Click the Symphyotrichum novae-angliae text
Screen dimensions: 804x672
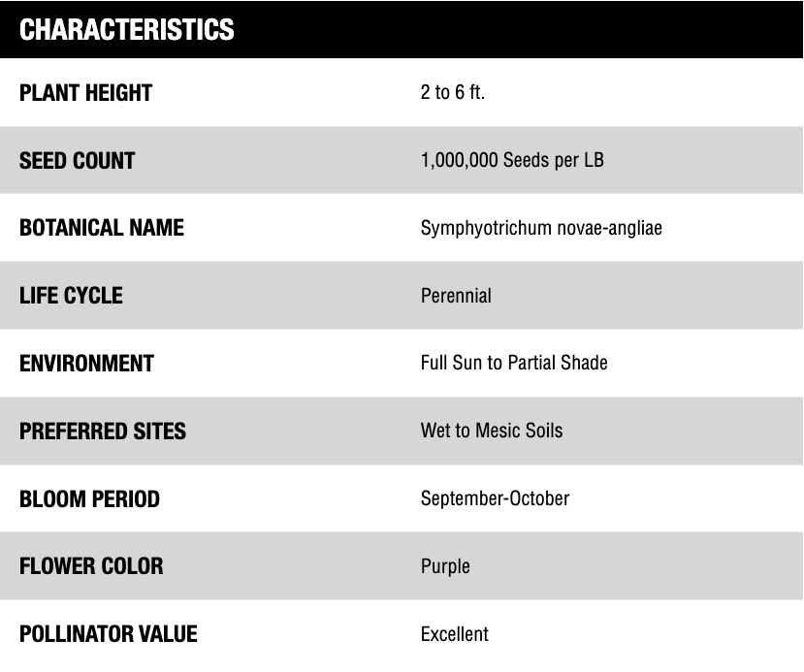(x=541, y=228)
